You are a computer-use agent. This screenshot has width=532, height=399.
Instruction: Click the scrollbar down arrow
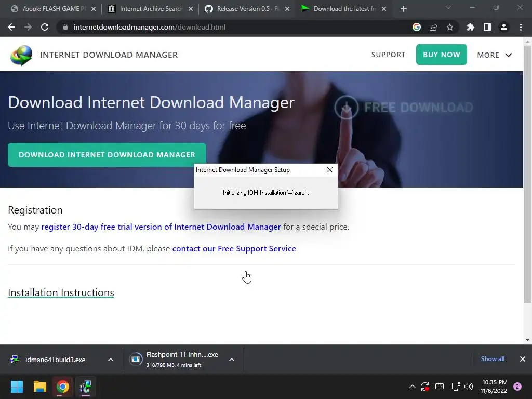pos(527,340)
